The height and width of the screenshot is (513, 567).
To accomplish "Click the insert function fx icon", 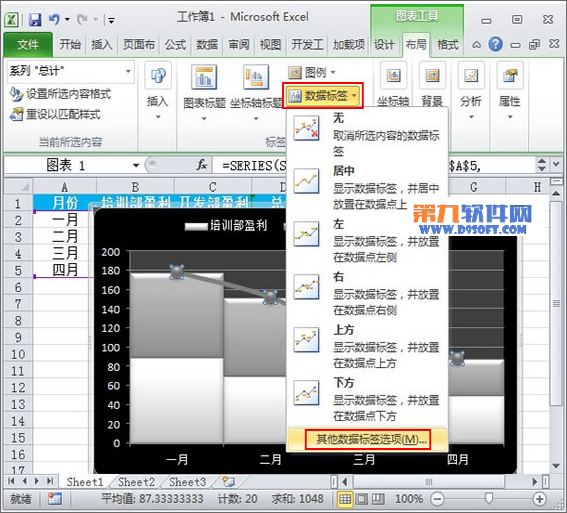I will coord(202,165).
